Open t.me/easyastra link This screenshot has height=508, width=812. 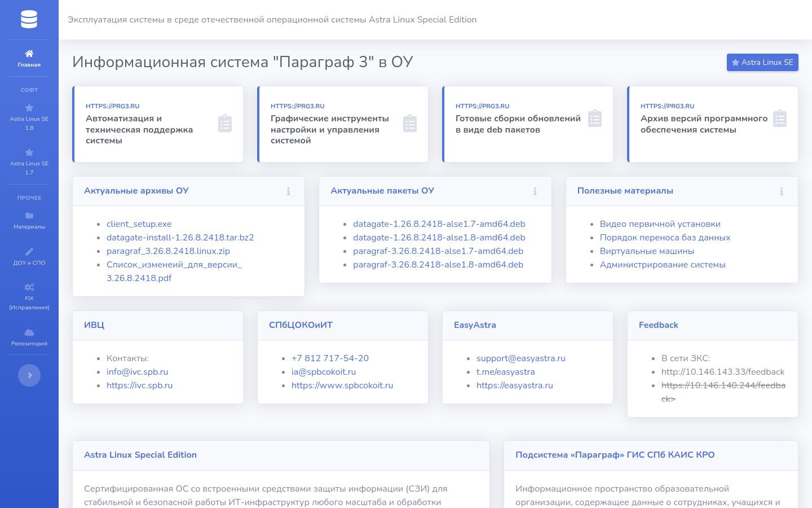click(x=506, y=372)
